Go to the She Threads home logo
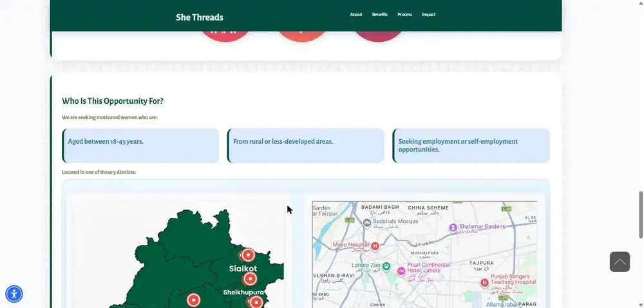The height and width of the screenshot is (308, 644). (x=200, y=17)
